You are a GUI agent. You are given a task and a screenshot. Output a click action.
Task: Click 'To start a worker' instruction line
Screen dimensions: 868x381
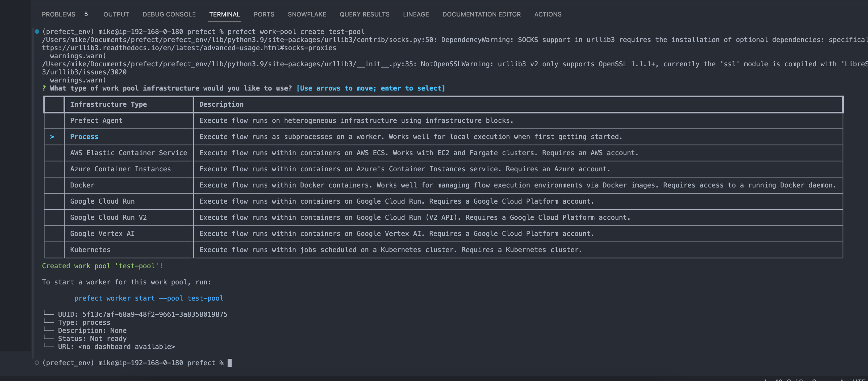[126, 282]
